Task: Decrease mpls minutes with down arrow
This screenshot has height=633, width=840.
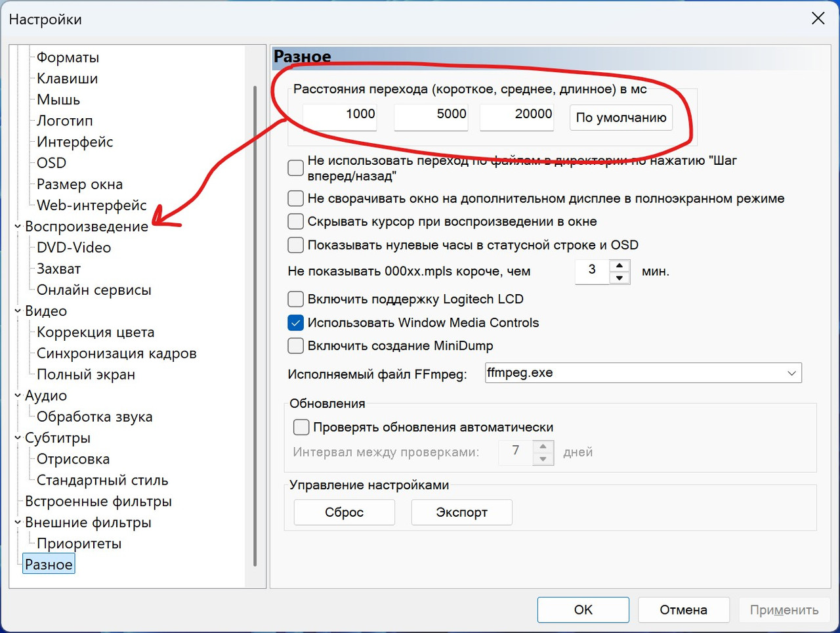Action: point(619,278)
